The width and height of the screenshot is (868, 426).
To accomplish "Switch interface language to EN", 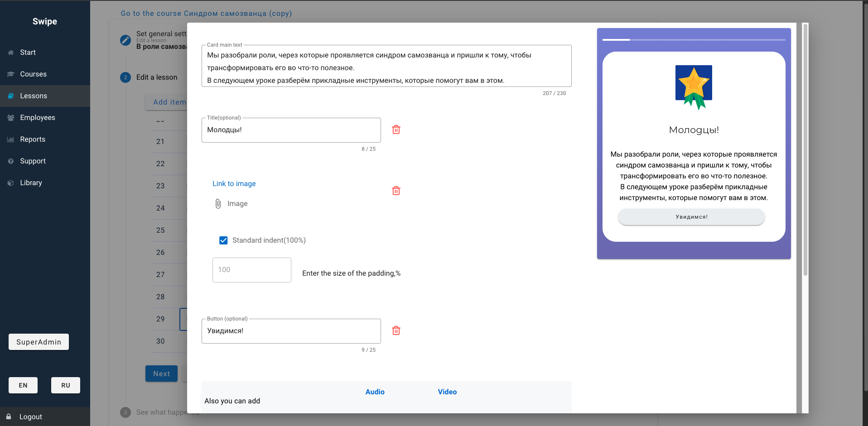I will [23, 385].
